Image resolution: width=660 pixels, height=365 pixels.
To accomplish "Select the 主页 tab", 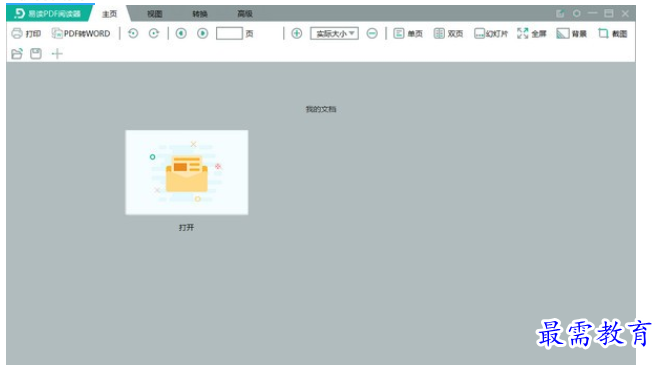I will point(109,14).
